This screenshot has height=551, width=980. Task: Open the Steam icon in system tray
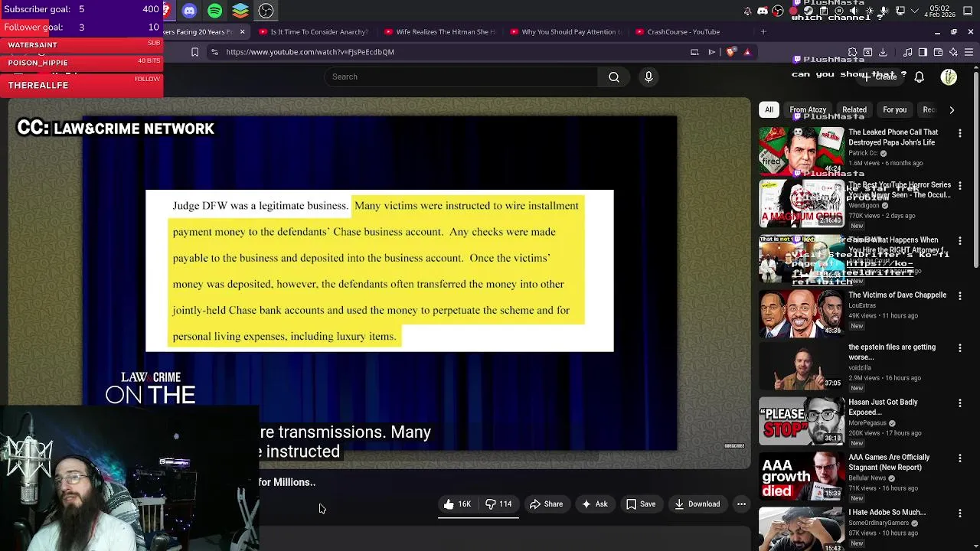point(808,11)
